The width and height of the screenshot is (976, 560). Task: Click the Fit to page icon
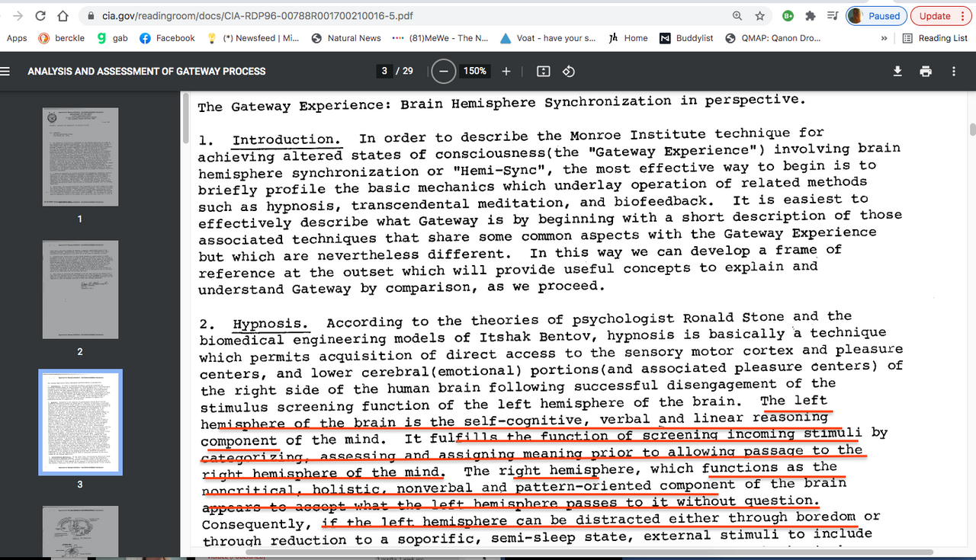544,71
